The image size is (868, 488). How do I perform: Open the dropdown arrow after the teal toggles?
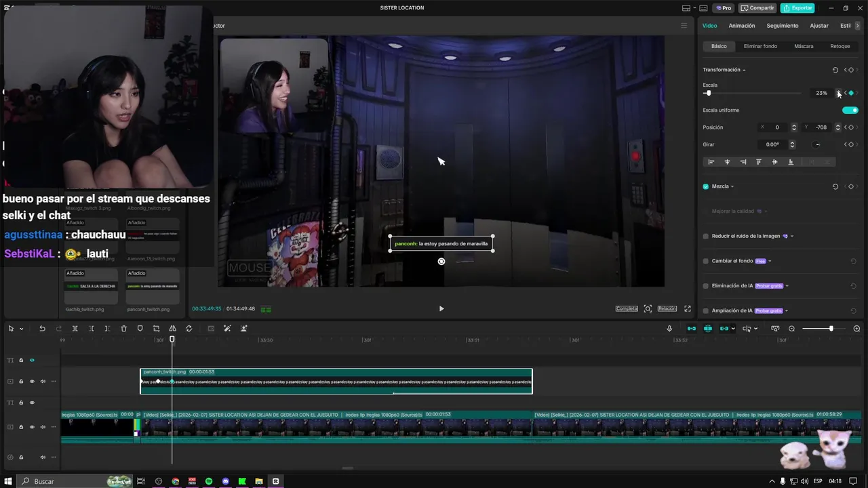(756, 329)
